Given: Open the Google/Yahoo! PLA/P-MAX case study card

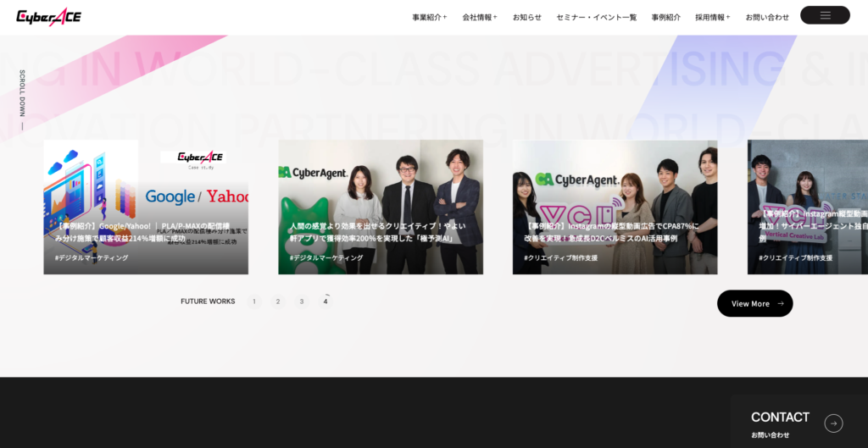Looking at the screenshot, I should click(x=146, y=207).
